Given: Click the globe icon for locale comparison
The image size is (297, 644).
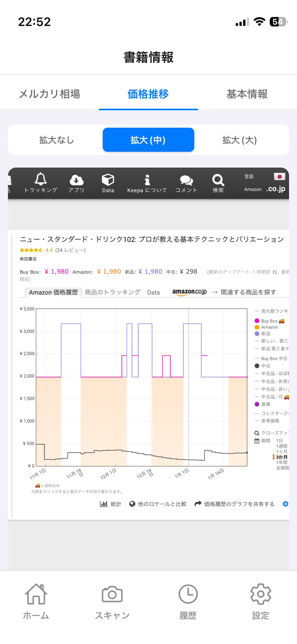Looking at the screenshot, I should click(x=132, y=504).
